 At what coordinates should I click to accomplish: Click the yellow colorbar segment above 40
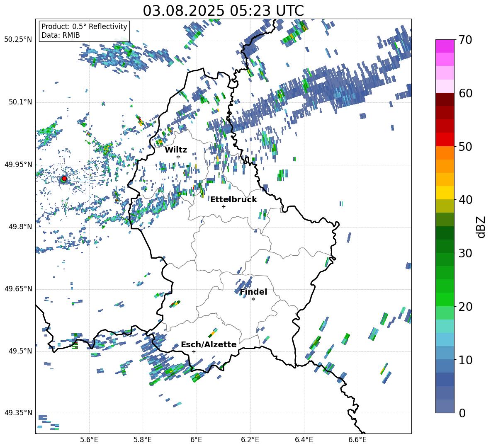[445, 193]
